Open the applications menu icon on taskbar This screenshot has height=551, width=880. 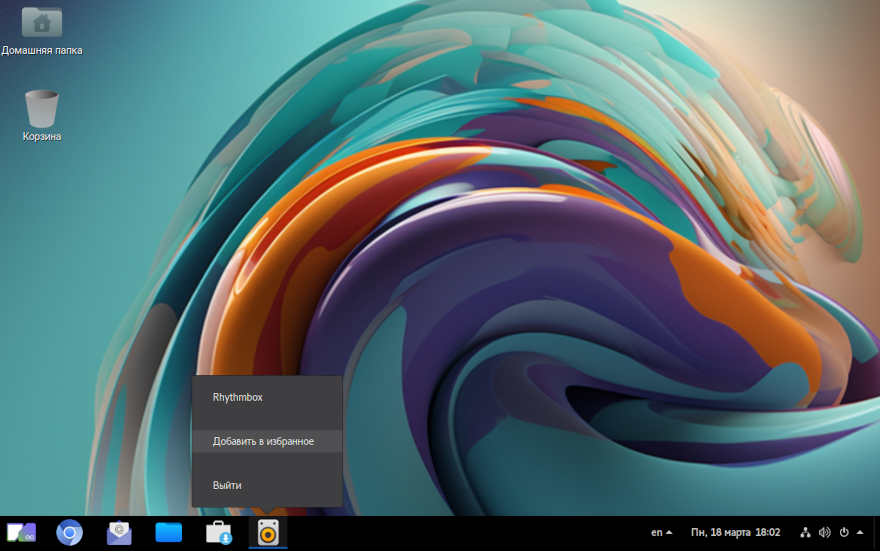[21, 533]
